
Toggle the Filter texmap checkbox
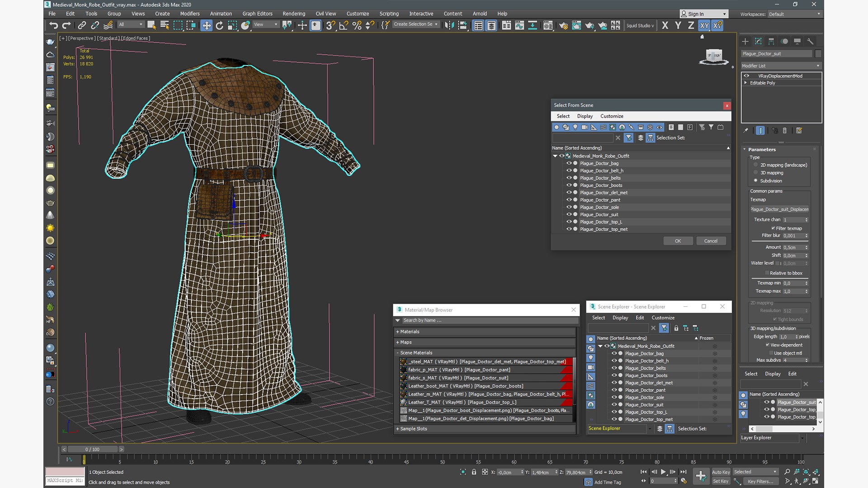pyautogui.click(x=773, y=228)
